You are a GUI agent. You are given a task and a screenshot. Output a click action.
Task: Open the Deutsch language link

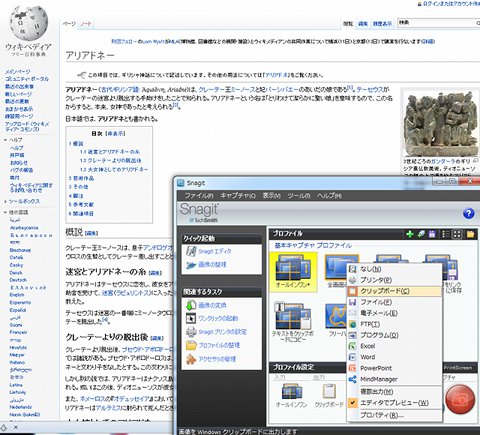18,280
